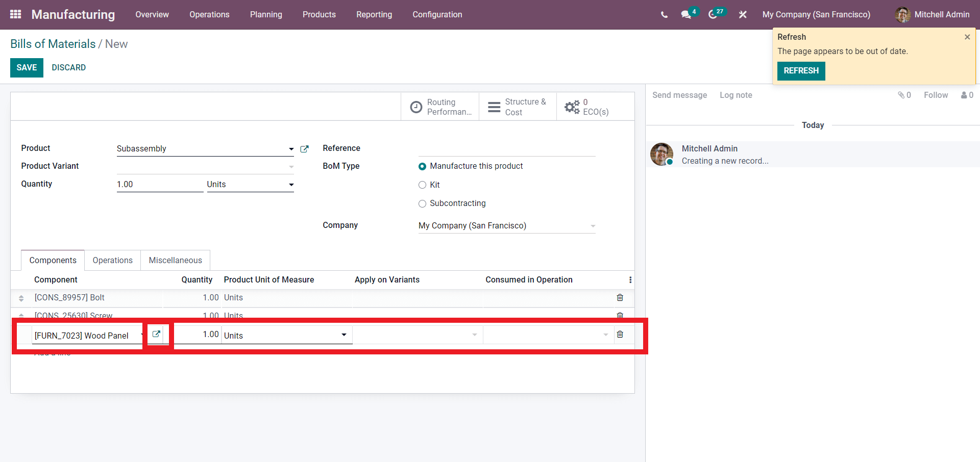
Task: Delete the Wood Panel component row
Action: click(620, 334)
